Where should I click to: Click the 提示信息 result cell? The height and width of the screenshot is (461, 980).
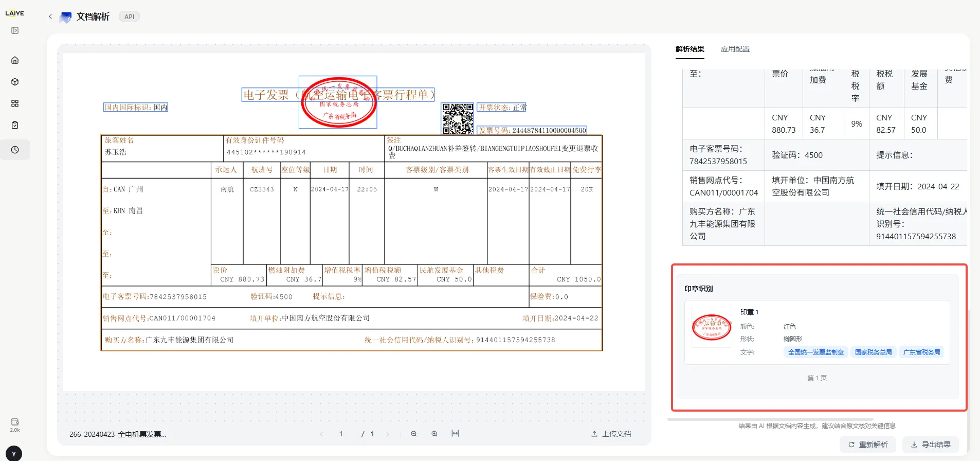(x=918, y=155)
